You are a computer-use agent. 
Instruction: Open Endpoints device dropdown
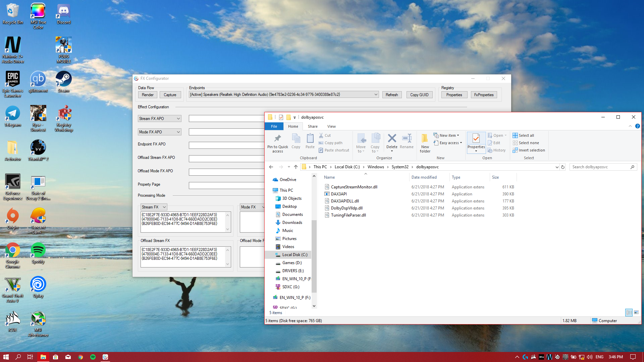tap(283, 95)
